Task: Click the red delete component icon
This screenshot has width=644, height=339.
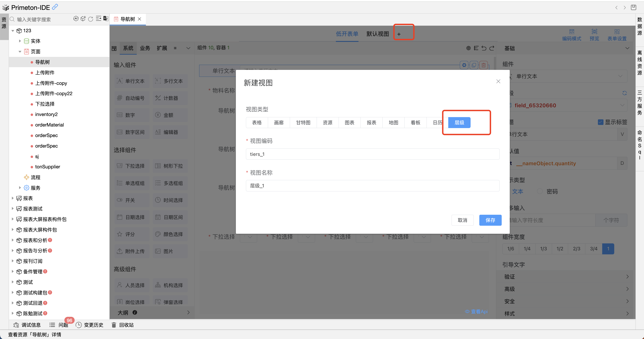Action: 484,65
